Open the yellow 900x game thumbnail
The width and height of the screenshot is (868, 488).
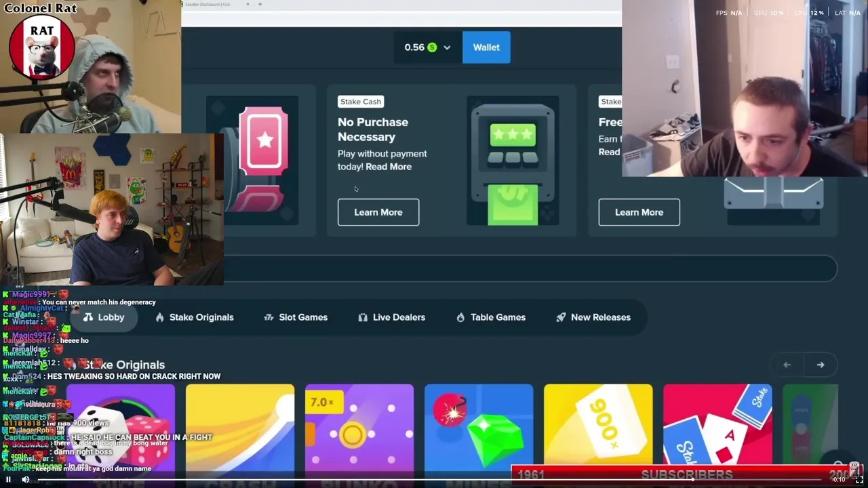click(598, 424)
